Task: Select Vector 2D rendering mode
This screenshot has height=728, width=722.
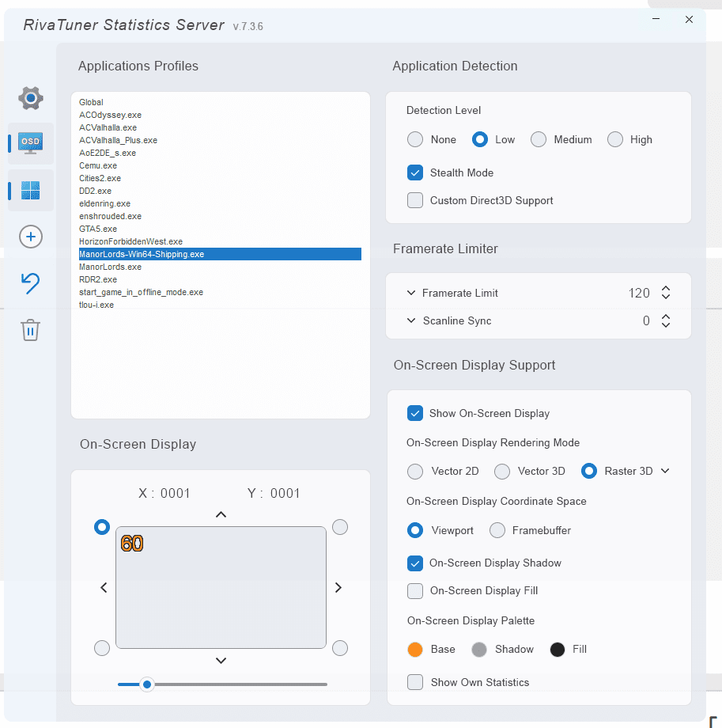Action: (415, 472)
